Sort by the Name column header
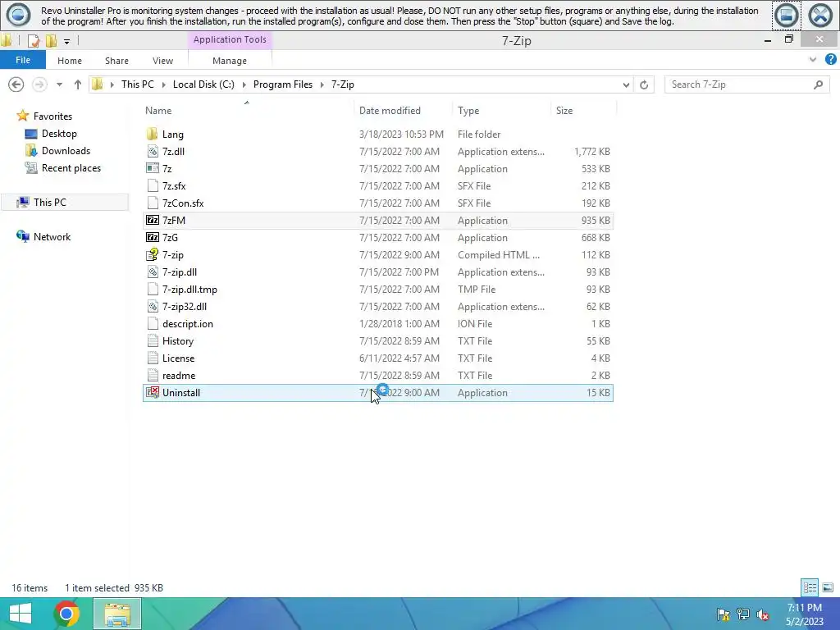This screenshot has width=840, height=630. pyautogui.click(x=158, y=111)
